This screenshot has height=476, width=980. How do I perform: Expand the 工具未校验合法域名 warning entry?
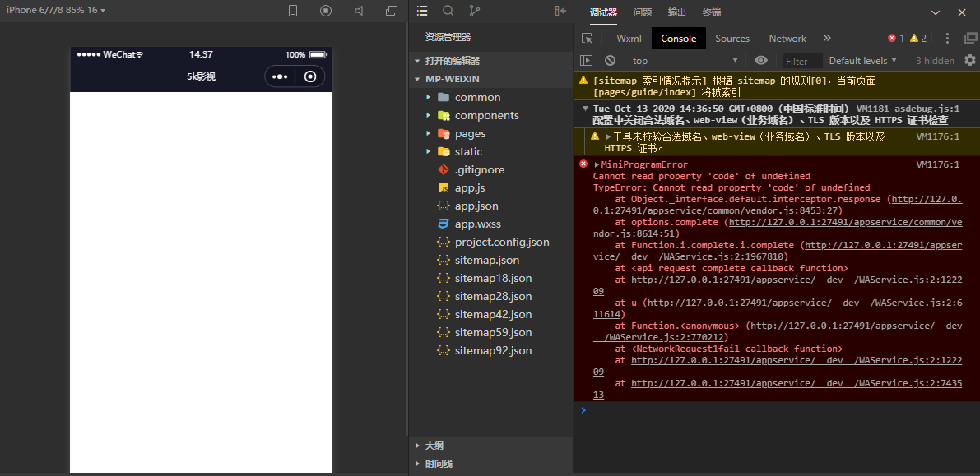(608, 136)
